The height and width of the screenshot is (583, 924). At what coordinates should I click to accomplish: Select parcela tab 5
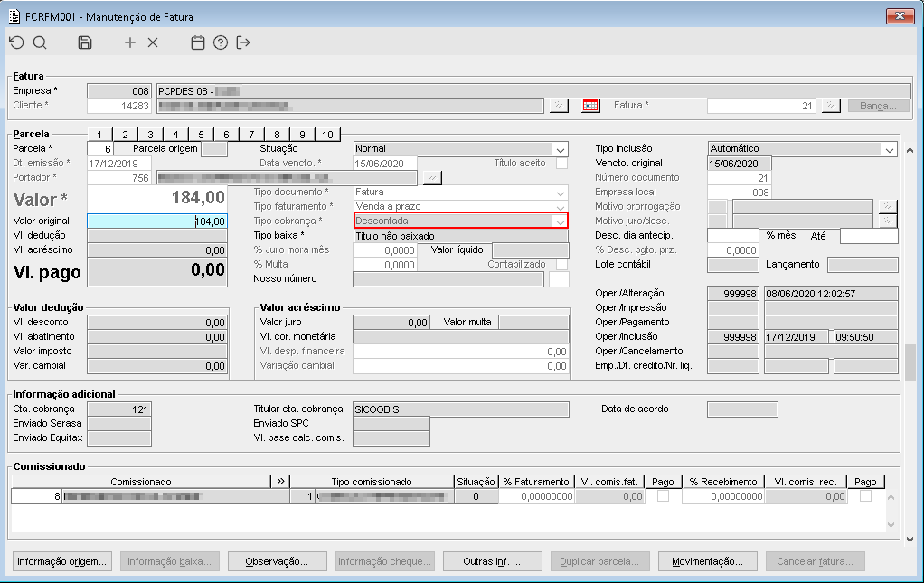(x=201, y=135)
